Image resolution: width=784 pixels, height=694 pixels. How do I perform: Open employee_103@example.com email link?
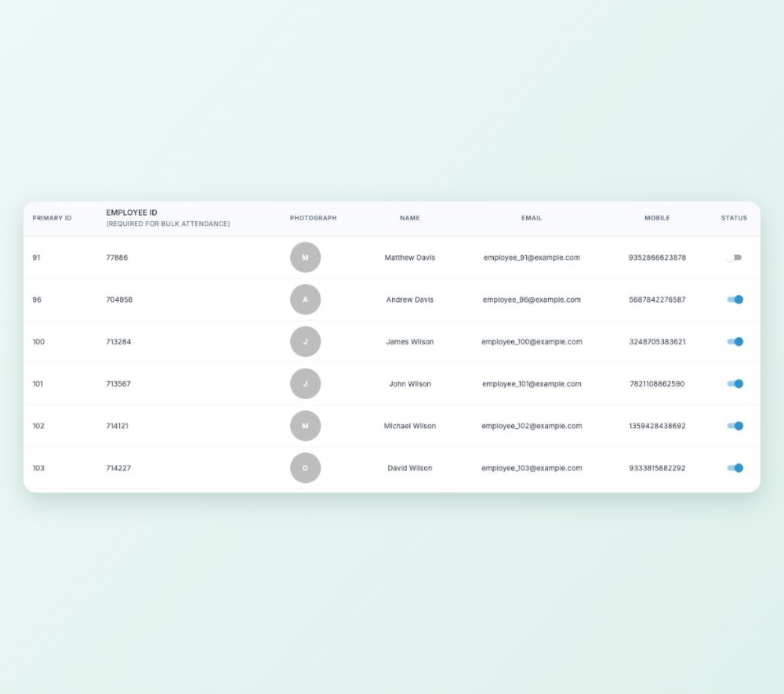tap(532, 468)
